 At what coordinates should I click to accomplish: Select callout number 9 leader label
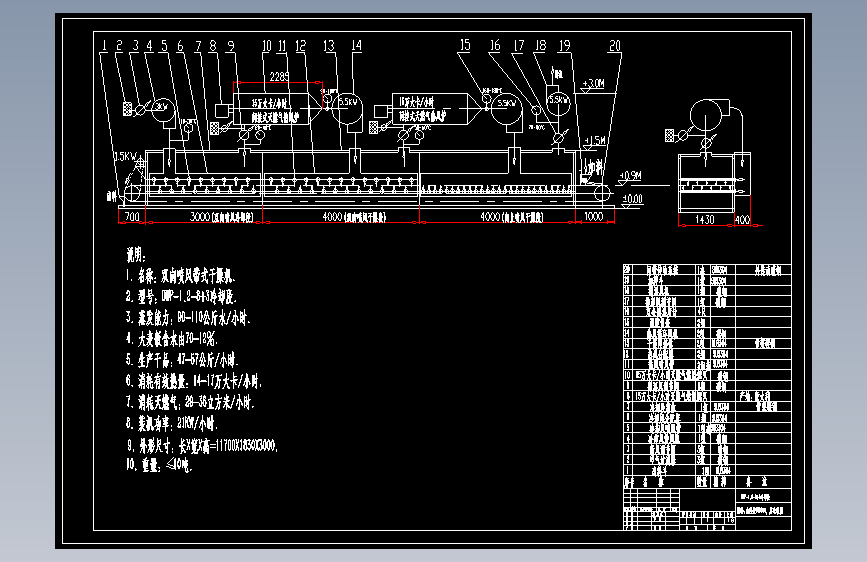(231, 45)
